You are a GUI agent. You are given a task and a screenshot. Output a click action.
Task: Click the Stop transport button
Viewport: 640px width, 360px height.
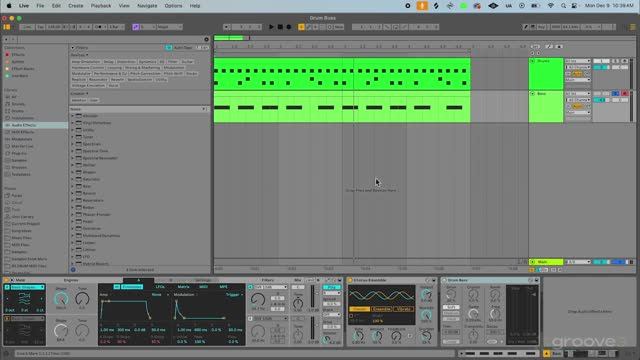(280, 27)
